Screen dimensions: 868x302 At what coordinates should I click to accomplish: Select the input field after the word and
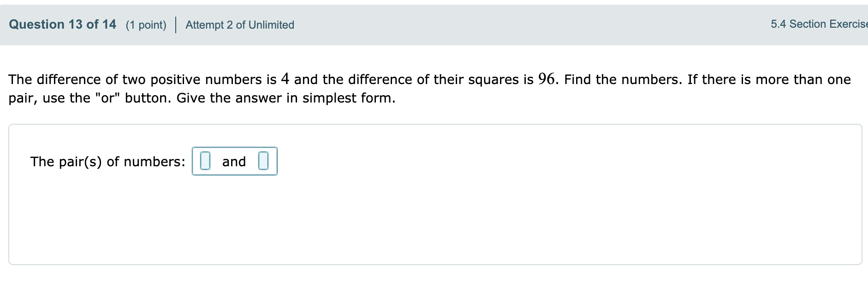click(x=264, y=161)
